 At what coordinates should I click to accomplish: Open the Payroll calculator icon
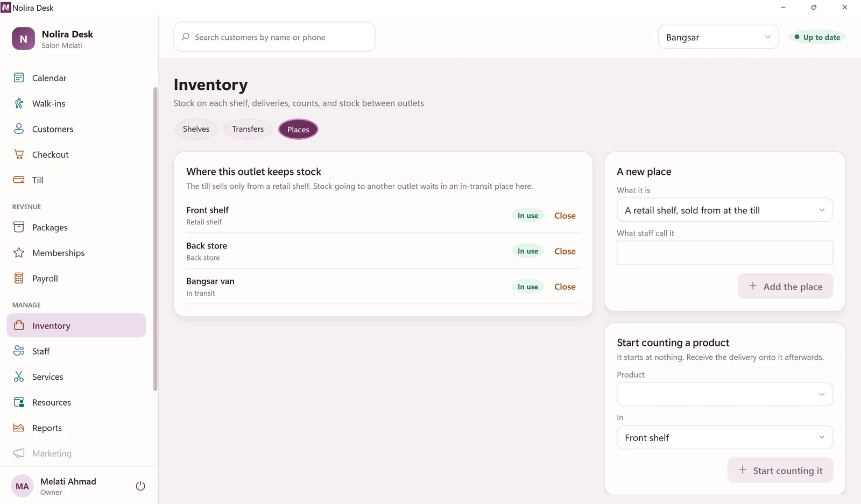(19, 278)
